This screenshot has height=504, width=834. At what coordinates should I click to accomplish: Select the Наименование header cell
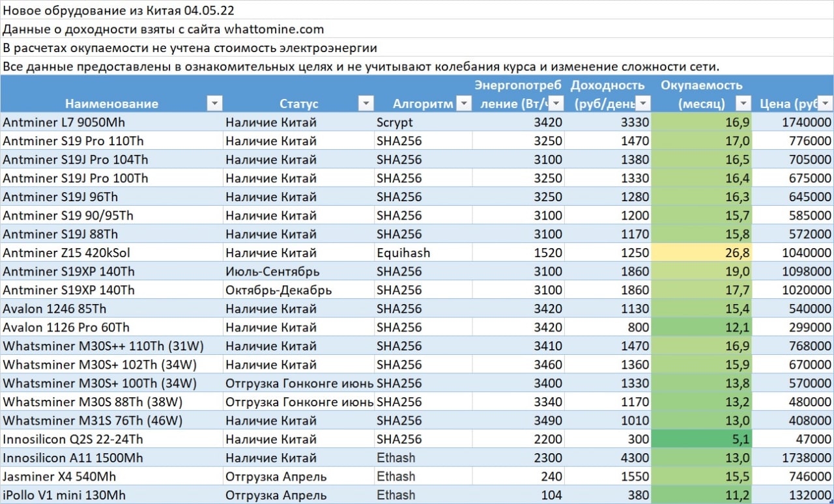pos(111,94)
